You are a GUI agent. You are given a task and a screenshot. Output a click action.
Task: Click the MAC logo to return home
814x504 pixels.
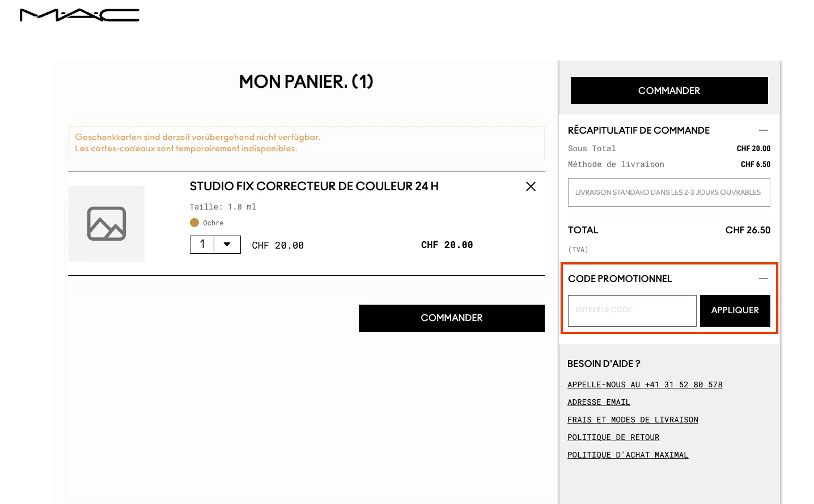point(79,14)
